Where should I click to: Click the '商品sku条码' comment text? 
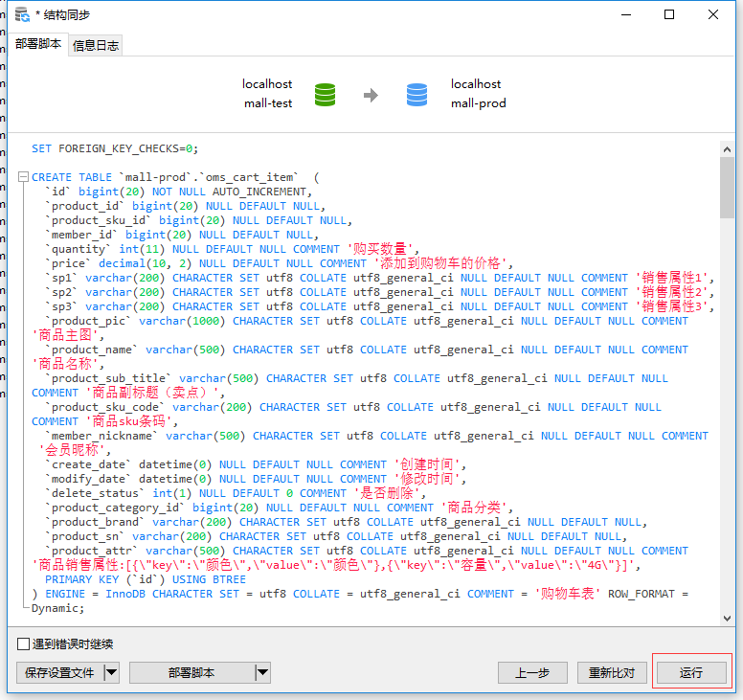tap(128, 421)
